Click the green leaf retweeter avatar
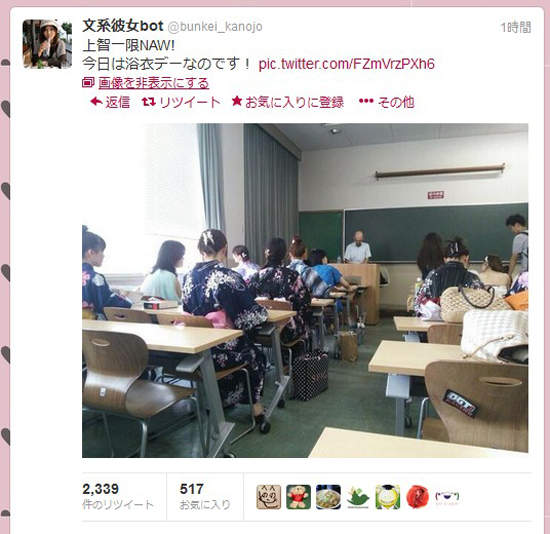 coord(358,497)
